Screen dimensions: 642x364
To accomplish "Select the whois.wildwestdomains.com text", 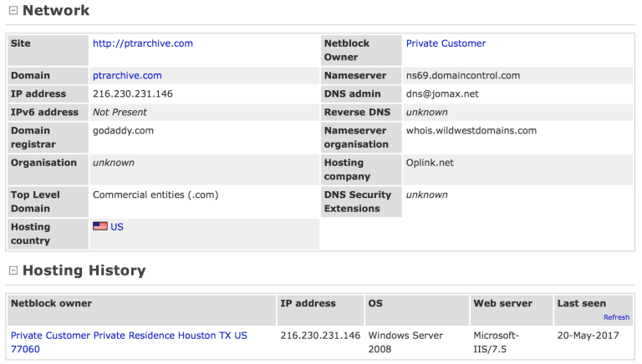I will [471, 130].
